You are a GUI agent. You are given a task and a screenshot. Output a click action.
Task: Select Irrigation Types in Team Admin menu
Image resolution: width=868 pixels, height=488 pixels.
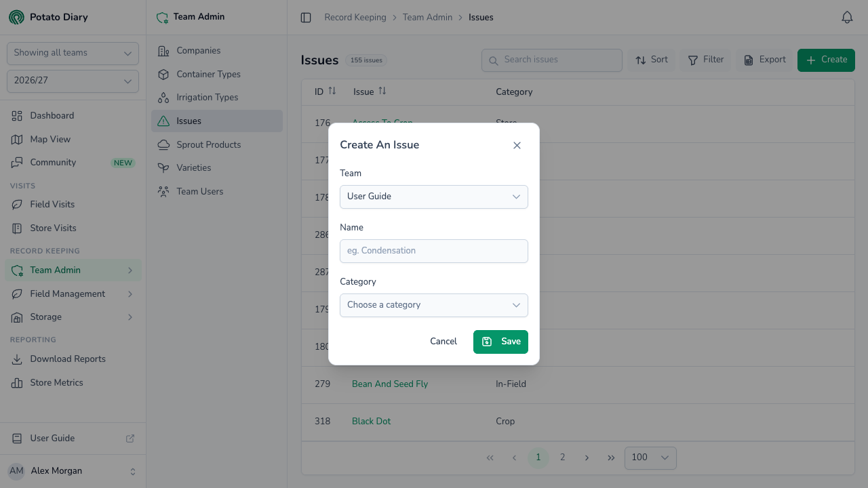(x=217, y=98)
